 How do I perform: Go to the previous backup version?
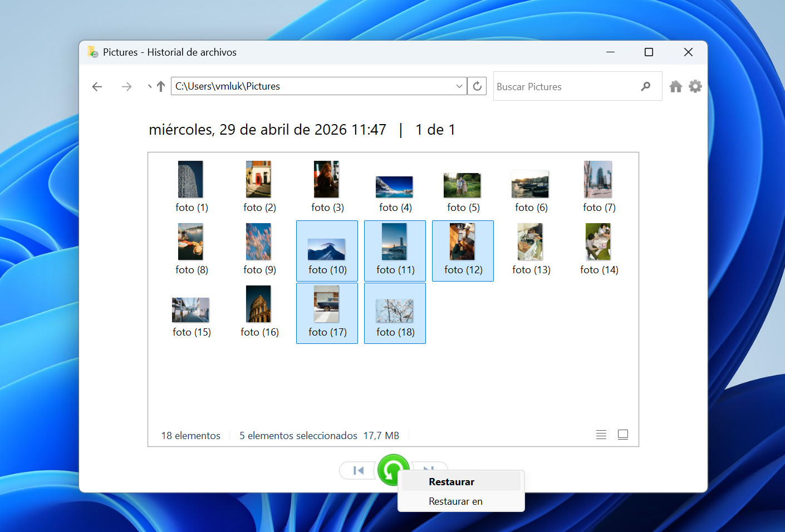coord(359,471)
